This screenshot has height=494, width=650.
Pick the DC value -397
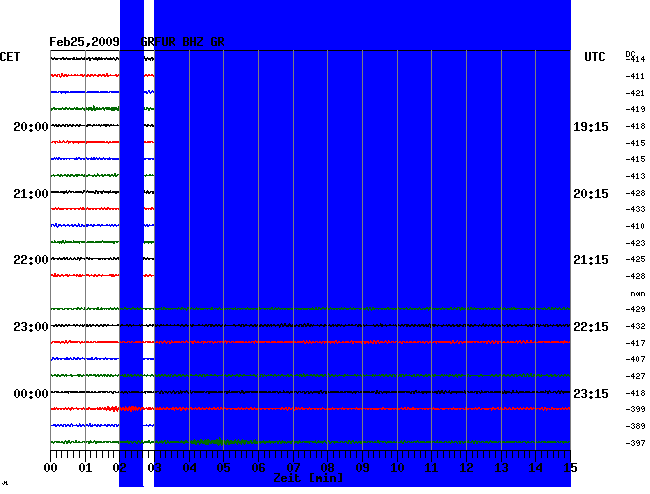(635, 443)
